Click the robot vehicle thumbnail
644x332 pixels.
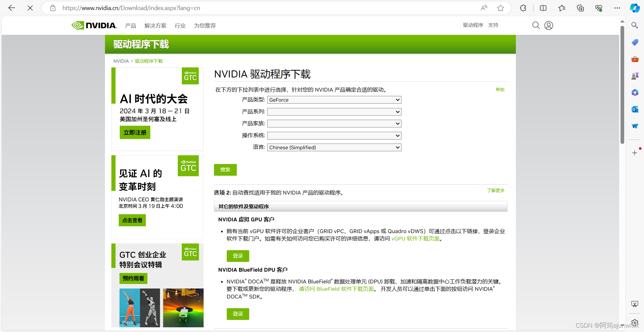[x=183, y=308]
